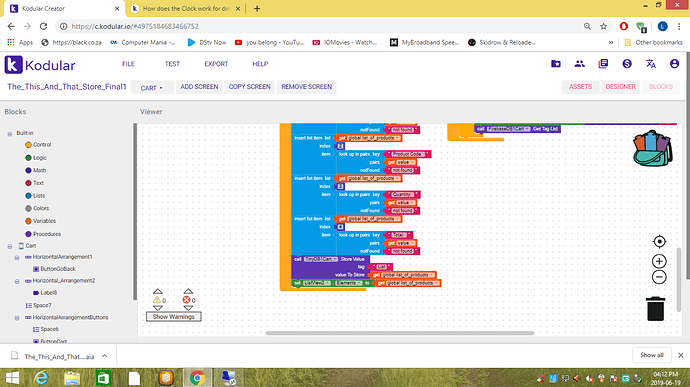Image resolution: width=690 pixels, height=387 pixels.
Task: Select ButtonGoBack component
Action: tap(54, 269)
